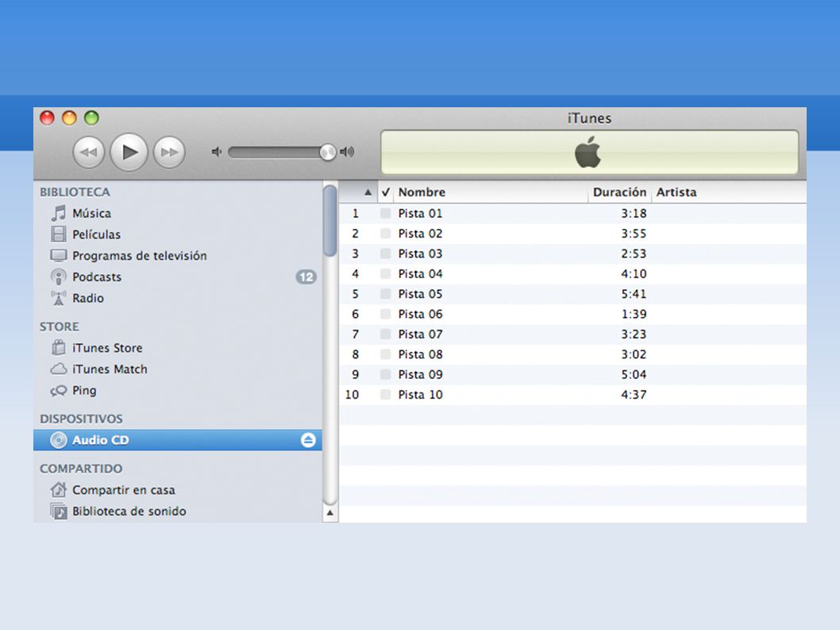Image resolution: width=840 pixels, height=630 pixels.
Task: Toggle checkbox for Pista 03
Action: (385, 253)
